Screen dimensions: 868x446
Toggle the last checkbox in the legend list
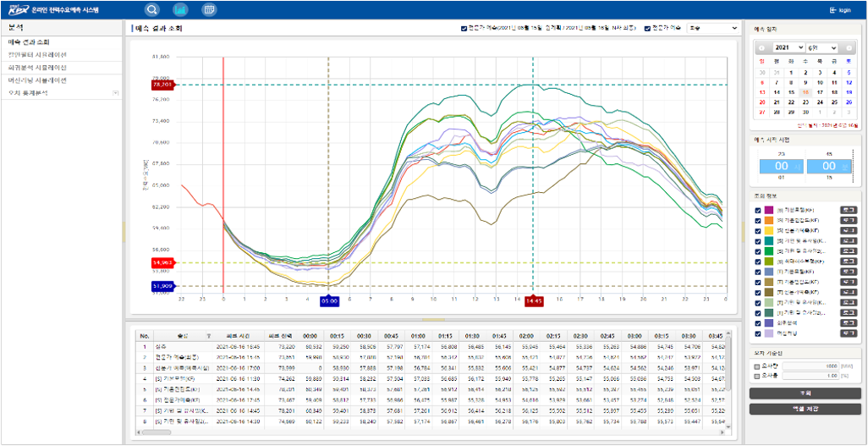758,333
